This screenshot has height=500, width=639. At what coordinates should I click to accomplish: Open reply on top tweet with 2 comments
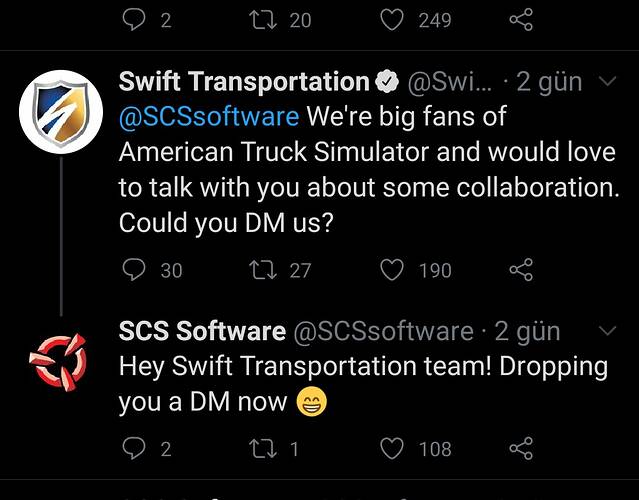pyautogui.click(x=134, y=20)
